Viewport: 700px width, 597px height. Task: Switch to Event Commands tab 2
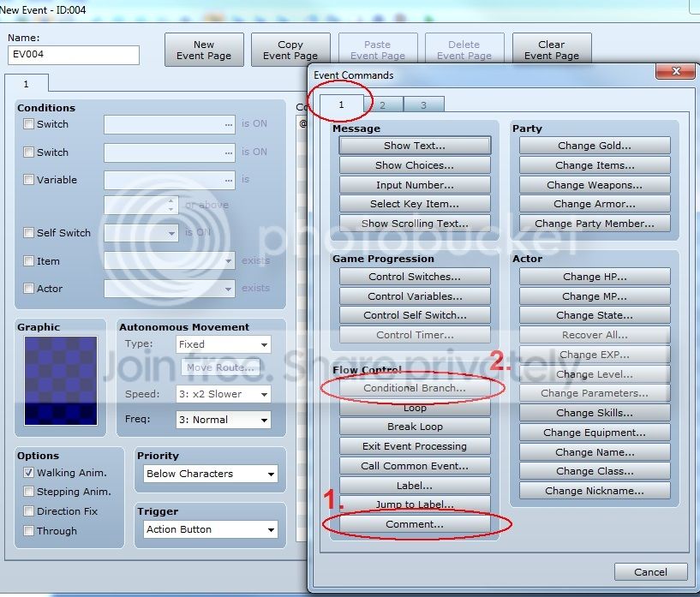[x=383, y=105]
